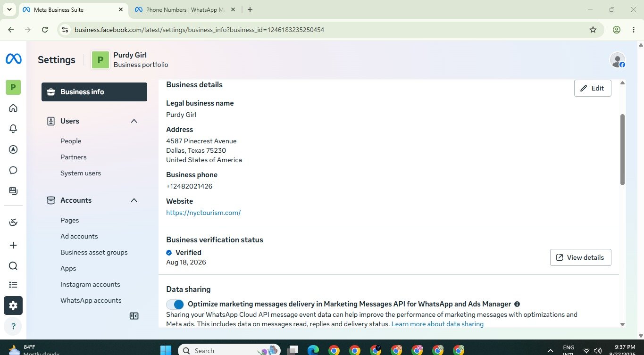This screenshot has width=644, height=355.
Task: Open WhatsApp accounts
Action: (91, 300)
